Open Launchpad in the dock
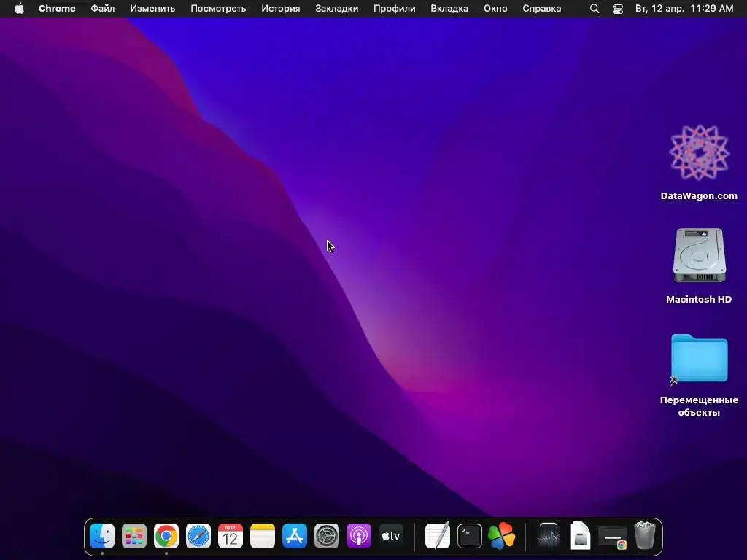The height and width of the screenshot is (560, 747). 134,536
